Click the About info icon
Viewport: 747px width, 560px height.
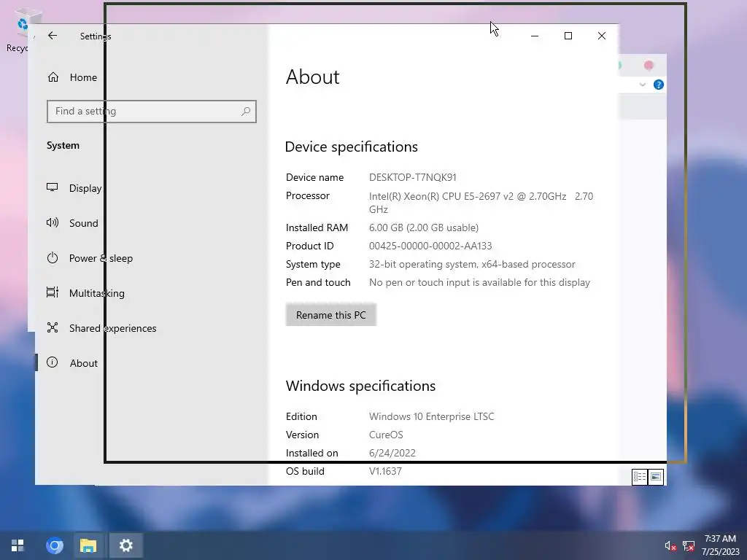coord(53,362)
